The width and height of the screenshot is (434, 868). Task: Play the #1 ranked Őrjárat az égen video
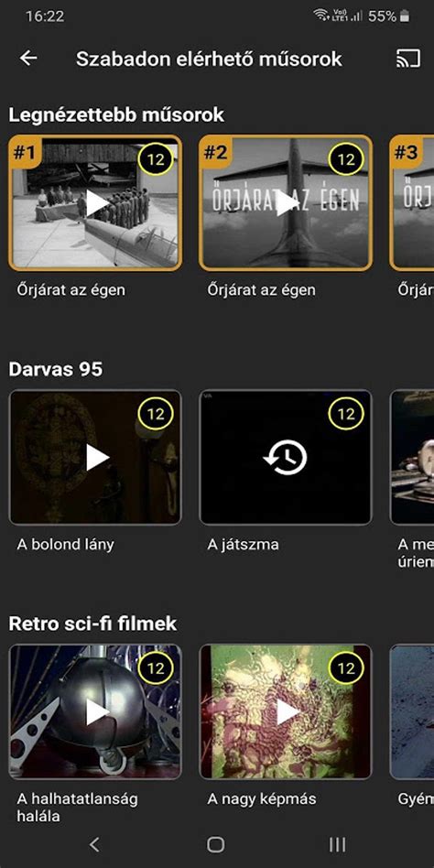coord(97,203)
